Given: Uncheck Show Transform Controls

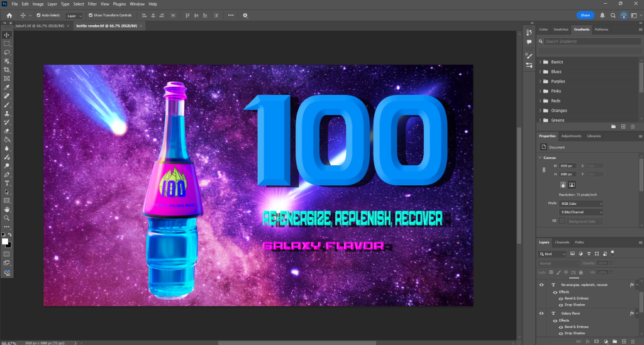Looking at the screenshot, I should tap(91, 15).
